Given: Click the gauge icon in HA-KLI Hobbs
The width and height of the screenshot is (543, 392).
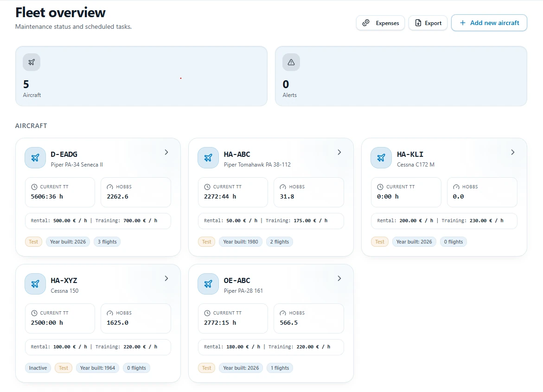Looking at the screenshot, I should point(456,187).
